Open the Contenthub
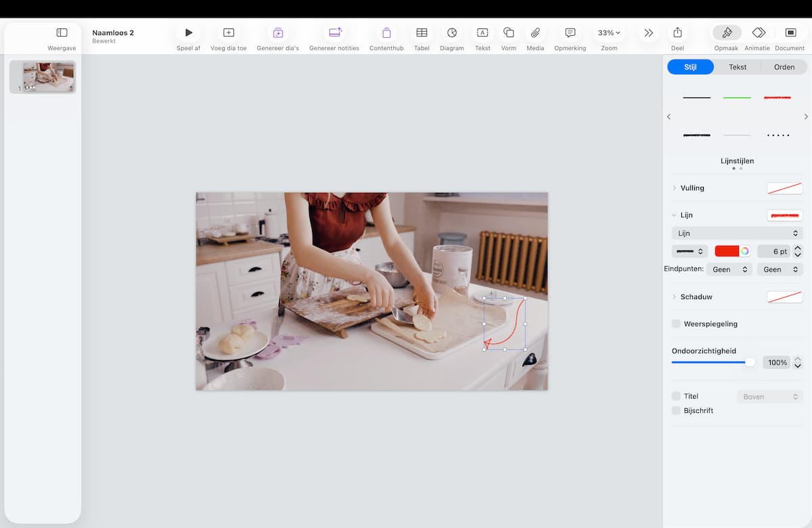 (x=386, y=32)
